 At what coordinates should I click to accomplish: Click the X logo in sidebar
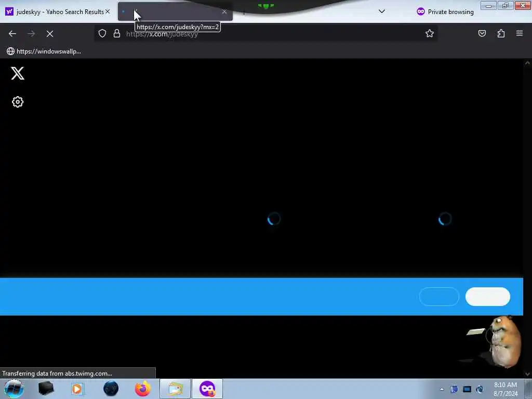[18, 73]
